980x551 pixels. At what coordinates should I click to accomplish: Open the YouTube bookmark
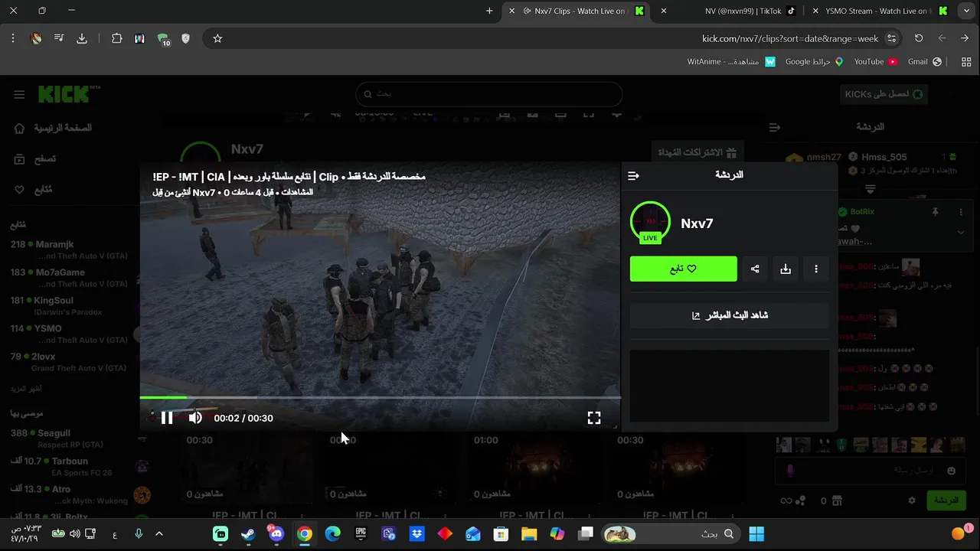875,61
